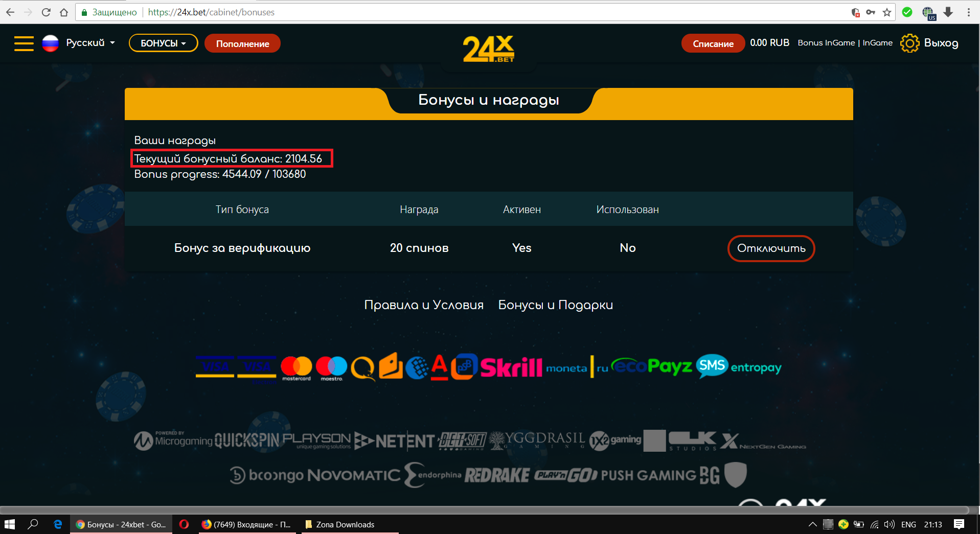This screenshot has width=980, height=534.
Task: Open the БОНУСЫ dropdown menu
Action: (163, 43)
